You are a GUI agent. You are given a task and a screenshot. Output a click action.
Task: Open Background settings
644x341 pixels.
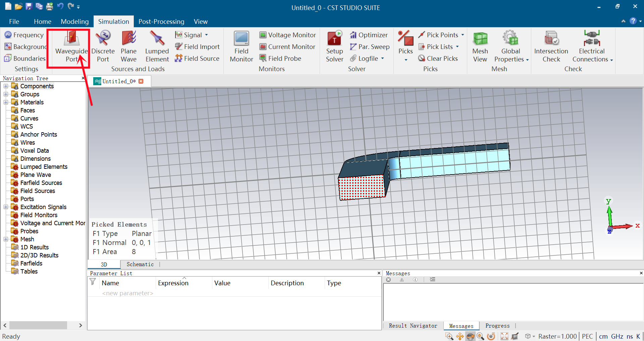(x=25, y=47)
